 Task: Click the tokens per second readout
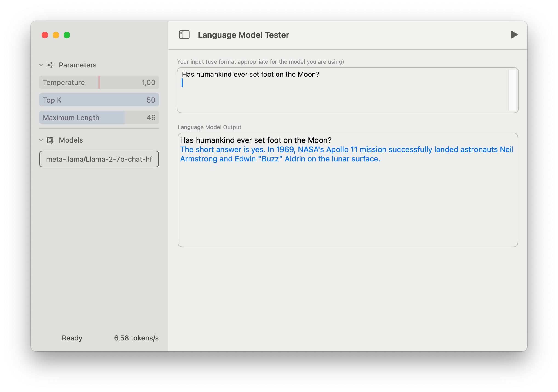[136, 338]
